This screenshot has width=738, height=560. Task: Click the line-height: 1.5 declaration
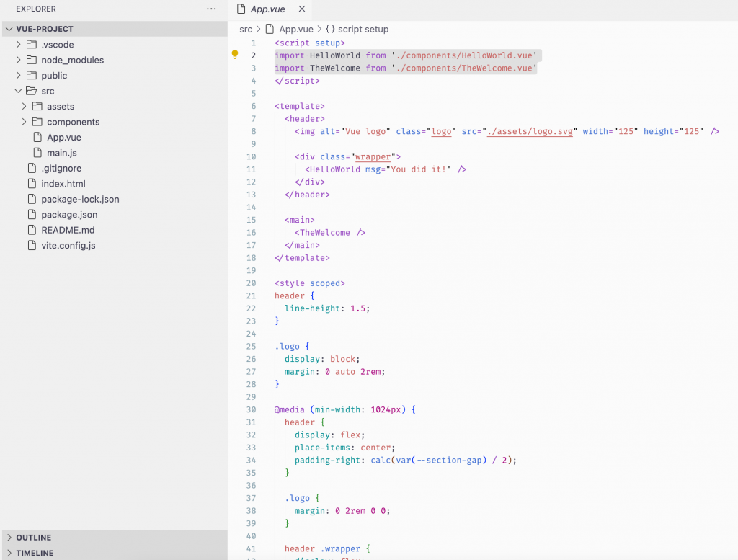point(327,308)
